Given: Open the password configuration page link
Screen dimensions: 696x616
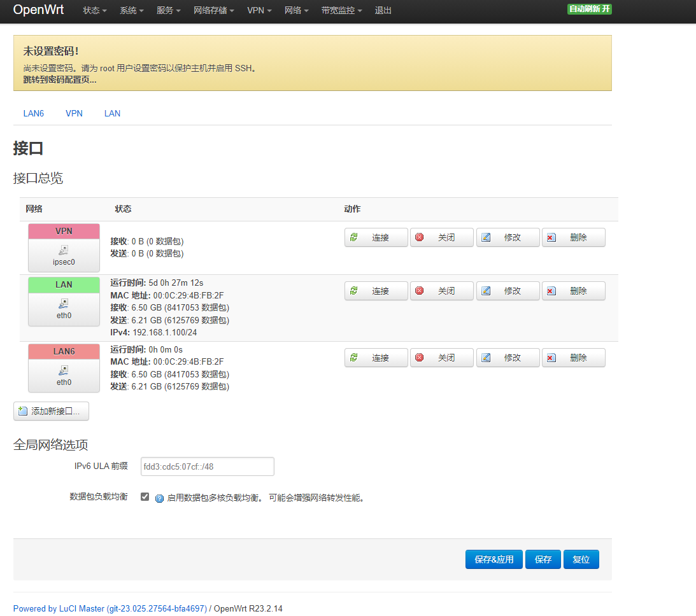Looking at the screenshot, I should 59,80.
